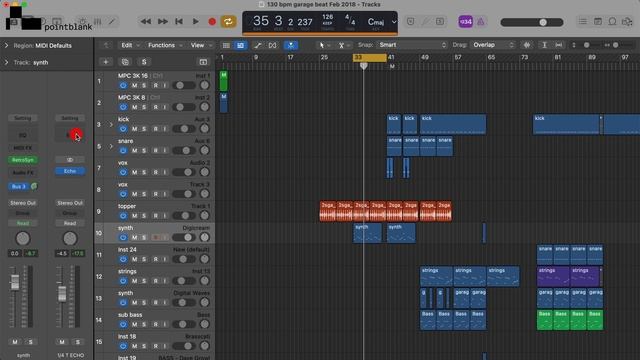
Task: Expand the snare track stack
Action: pyautogui.click(x=111, y=146)
